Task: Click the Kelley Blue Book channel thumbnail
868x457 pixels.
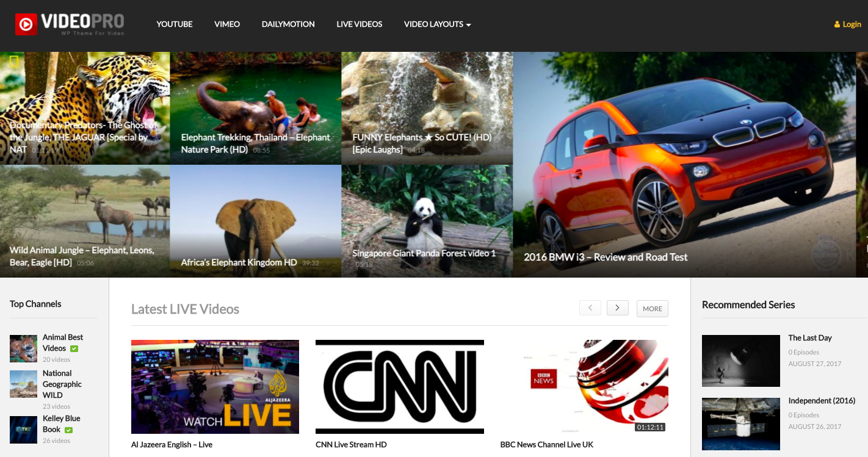Action: 23,430
